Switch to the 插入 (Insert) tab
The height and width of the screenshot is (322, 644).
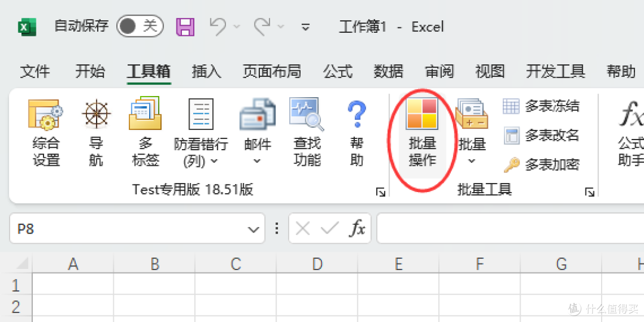tap(206, 72)
